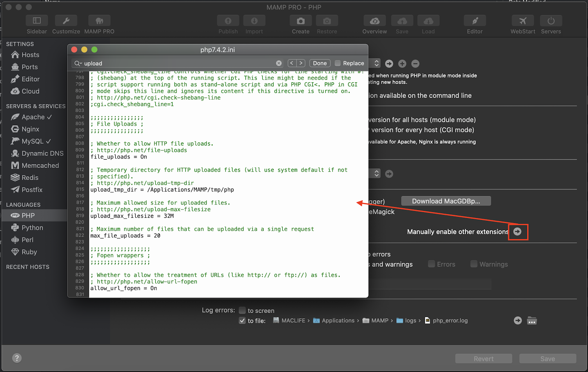Click the Download MacGDBp button
Viewport: 588px width, 372px height.
[446, 201]
